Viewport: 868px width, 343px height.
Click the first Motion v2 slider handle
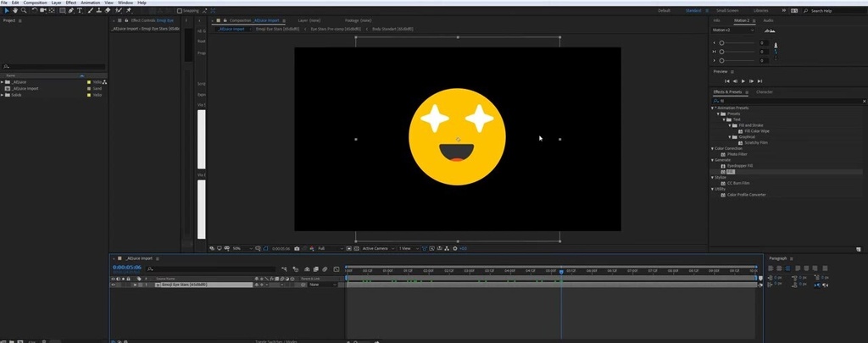coord(721,42)
